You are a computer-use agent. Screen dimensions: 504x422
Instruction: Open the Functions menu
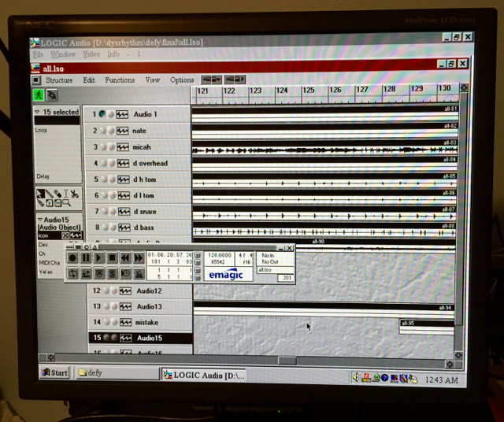[120, 80]
